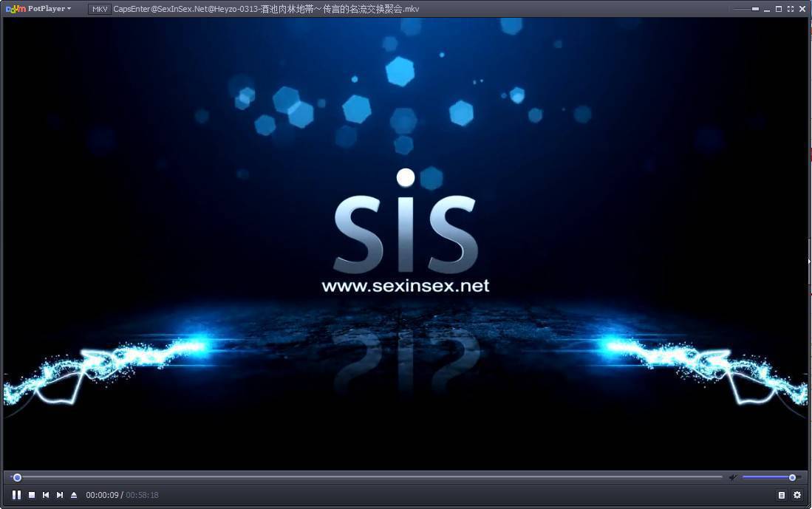The image size is (812, 509).
Task: Click the title bar opacity slider handle
Action: coord(755,9)
